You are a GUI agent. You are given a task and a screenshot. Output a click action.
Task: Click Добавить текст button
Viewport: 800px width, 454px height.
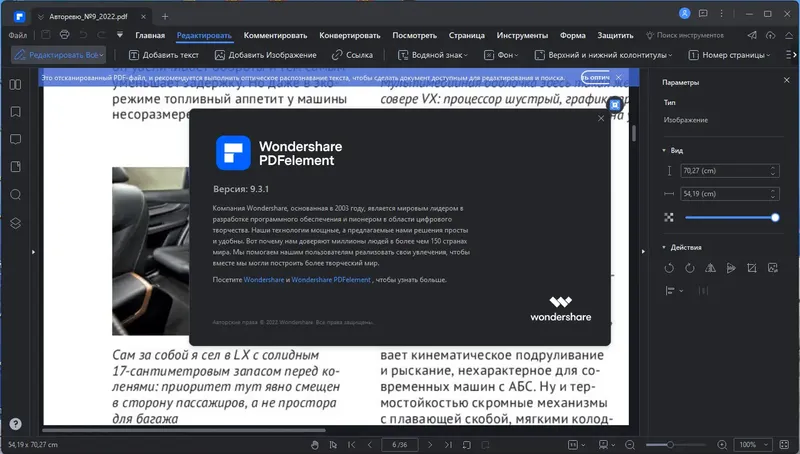coord(164,55)
